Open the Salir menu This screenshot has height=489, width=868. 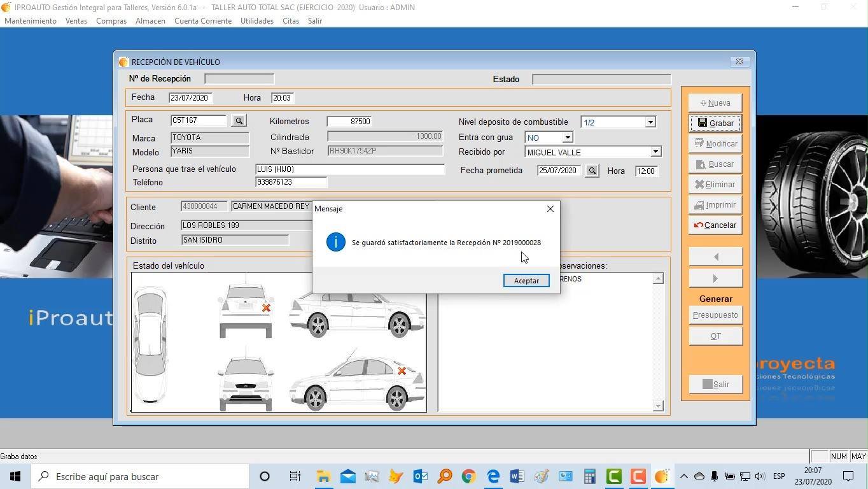[315, 21]
